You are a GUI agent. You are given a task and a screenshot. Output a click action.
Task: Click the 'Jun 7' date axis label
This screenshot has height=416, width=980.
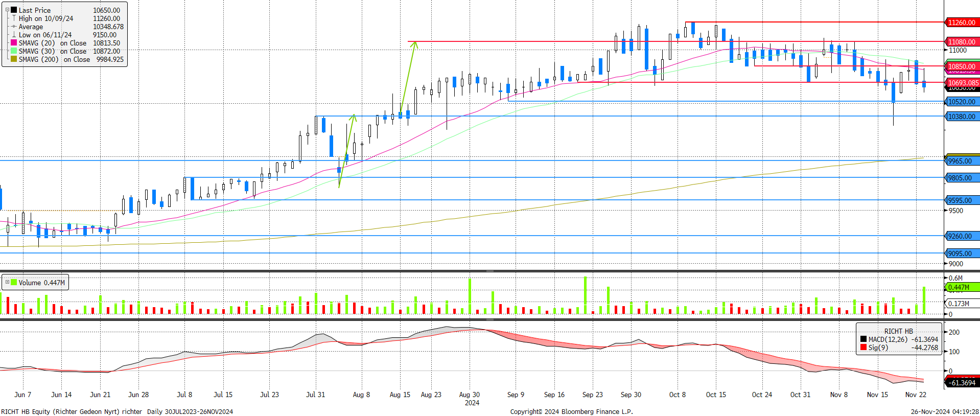[x=22, y=395]
